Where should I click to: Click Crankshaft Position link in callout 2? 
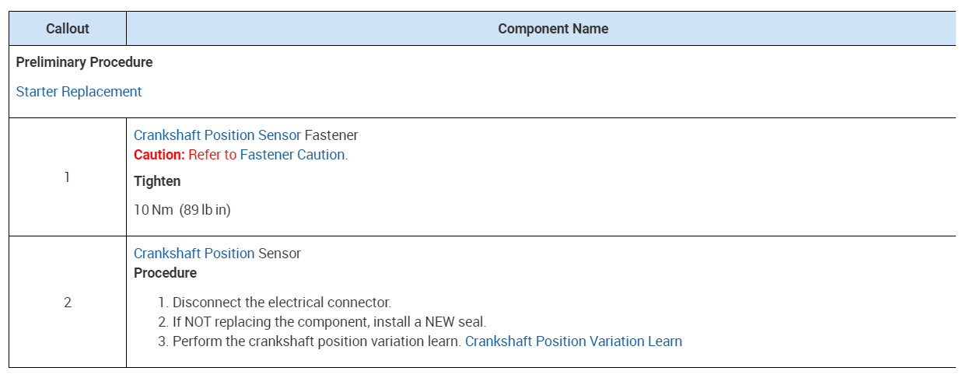(x=194, y=254)
